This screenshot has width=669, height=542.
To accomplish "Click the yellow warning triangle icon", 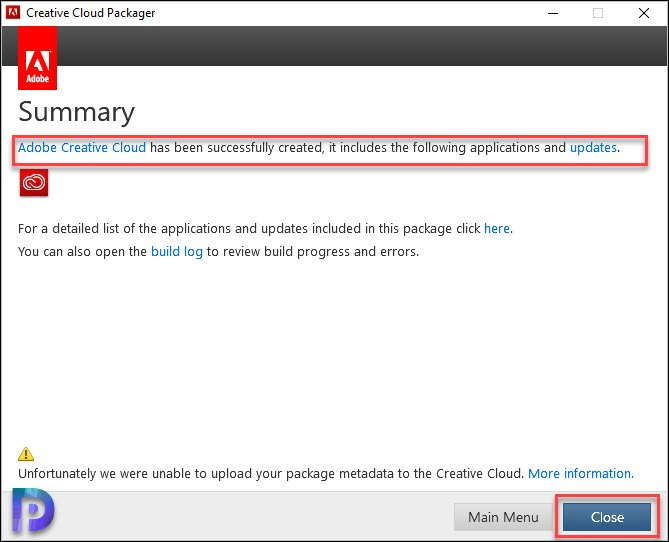I will [x=26, y=454].
